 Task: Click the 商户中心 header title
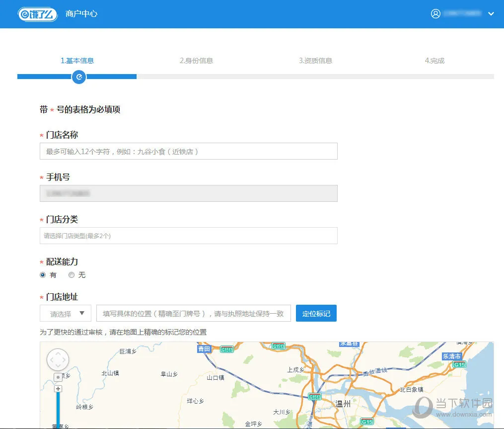81,14
